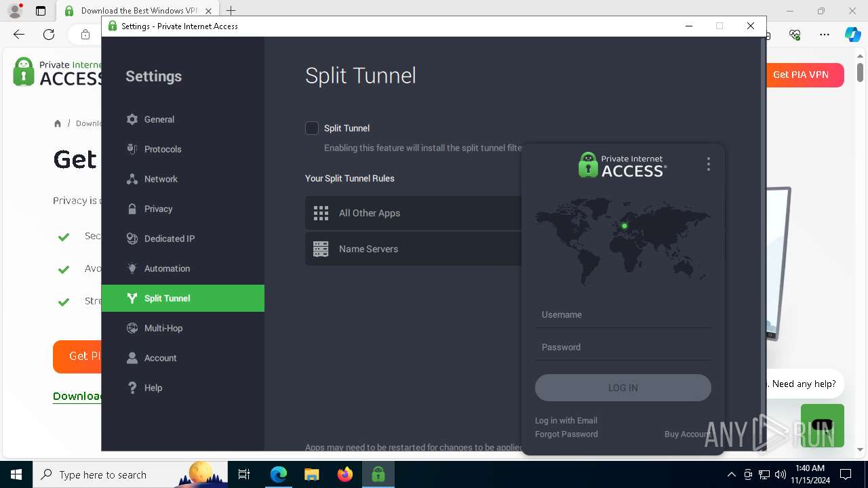The height and width of the screenshot is (488, 868).
Task: Click the Download tab title in Edge
Action: (139, 11)
